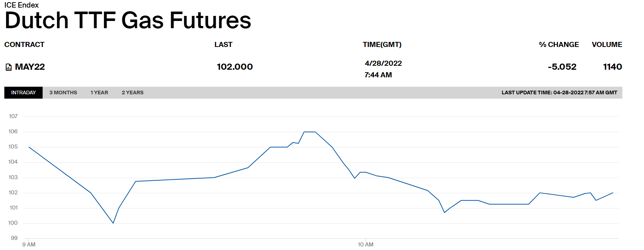Click the LAST column header
Image resolution: width=644 pixels, height=250 pixels.
pos(223,44)
